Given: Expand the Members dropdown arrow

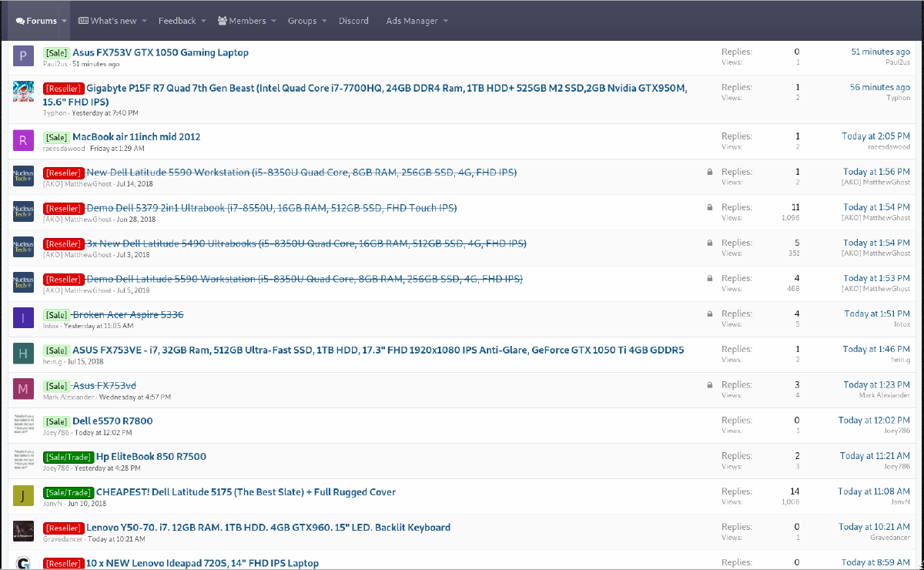Looking at the screenshot, I should click(x=273, y=21).
